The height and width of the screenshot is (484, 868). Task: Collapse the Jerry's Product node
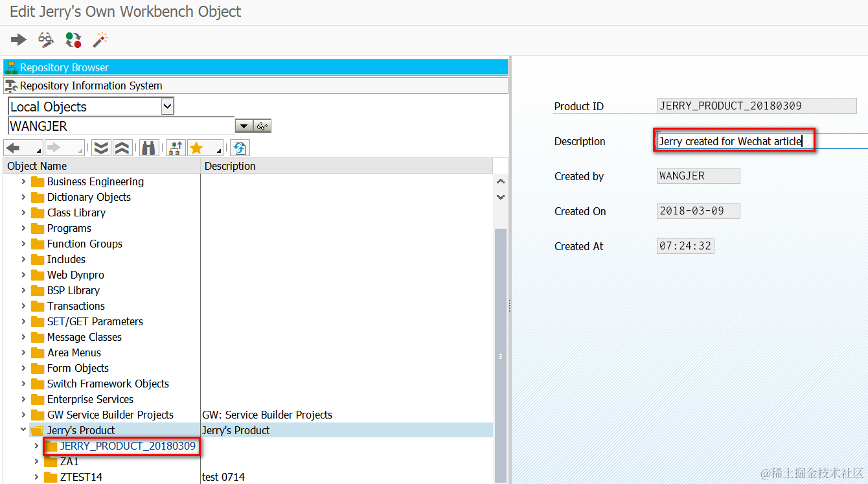coord(24,430)
